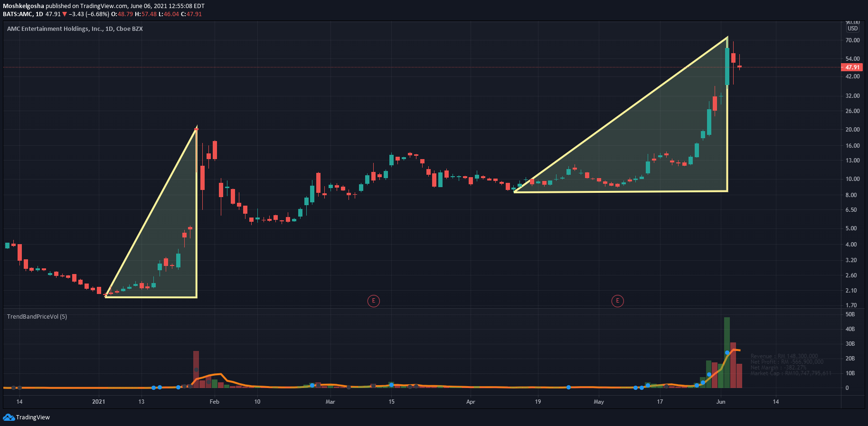Viewport: 868px width, 426px height.
Task: Click the TradingView cloud logo icon
Action: [x=9, y=417]
